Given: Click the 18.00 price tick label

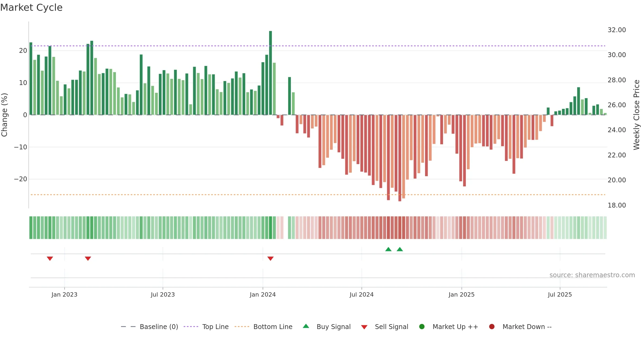Looking at the screenshot, I should [617, 205].
